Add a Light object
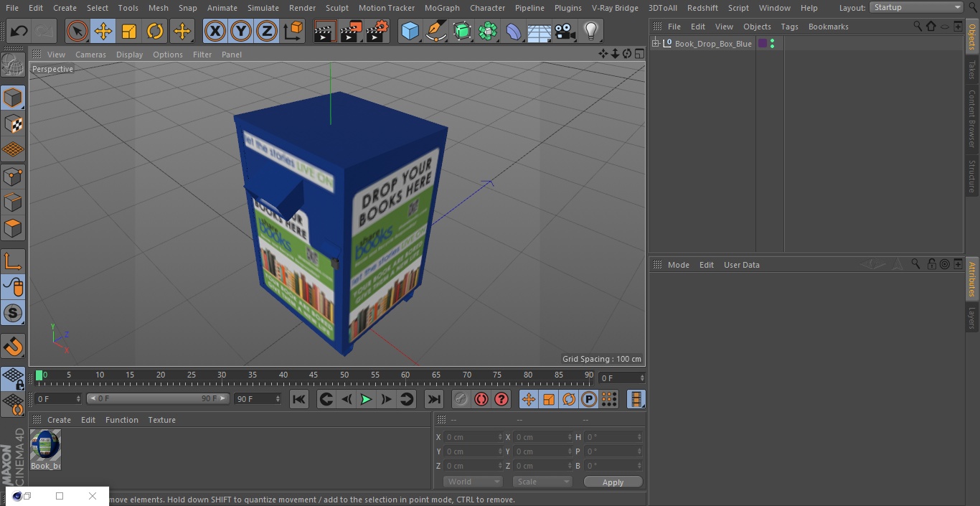 [x=590, y=31]
